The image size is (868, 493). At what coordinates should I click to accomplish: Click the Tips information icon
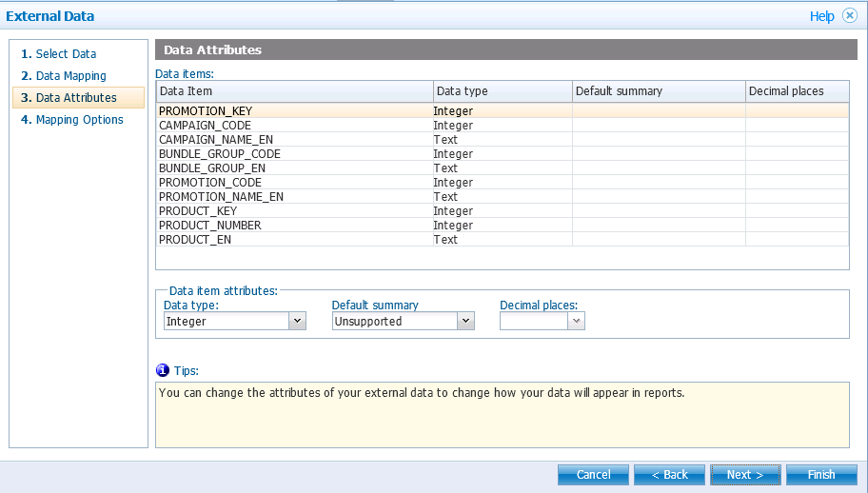(x=162, y=370)
